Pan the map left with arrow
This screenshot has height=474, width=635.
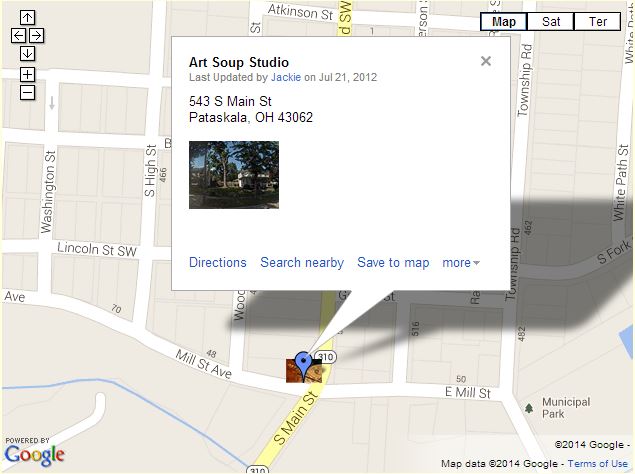click(x=18, y=36)
